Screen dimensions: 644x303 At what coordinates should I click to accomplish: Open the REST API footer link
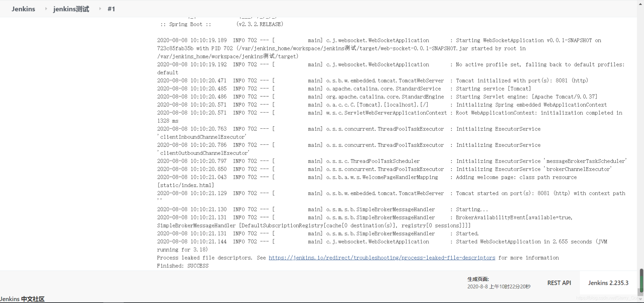(559, 283)
